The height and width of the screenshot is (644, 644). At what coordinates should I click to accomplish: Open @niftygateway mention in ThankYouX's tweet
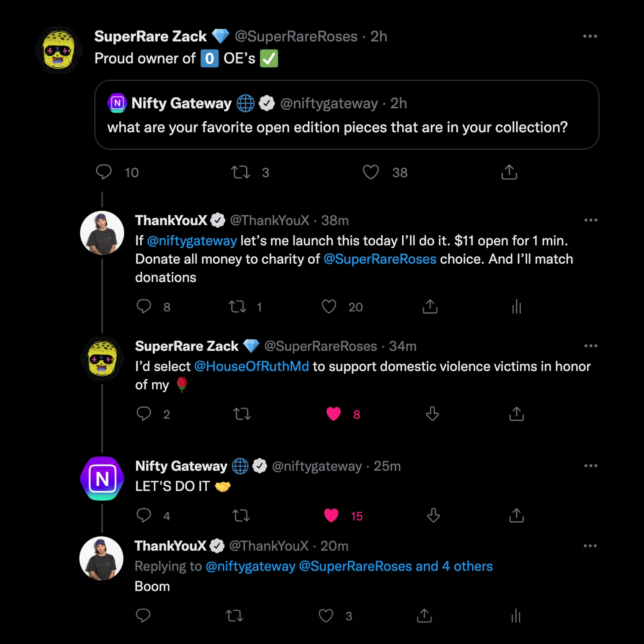pos(192,241)
